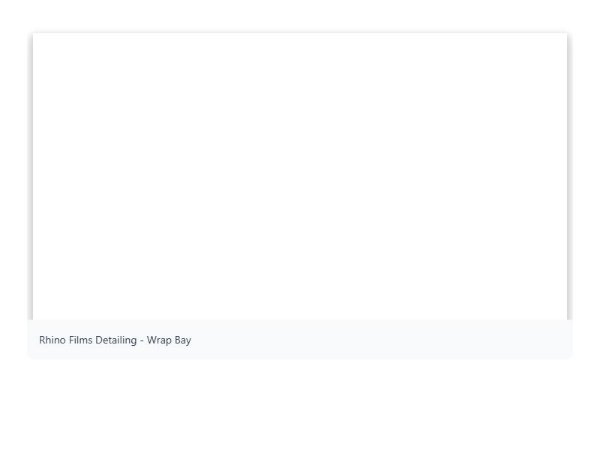Click the top-right corner of the image frame
The width and height of the screenshot is (600, 450).
click(565, 36)
